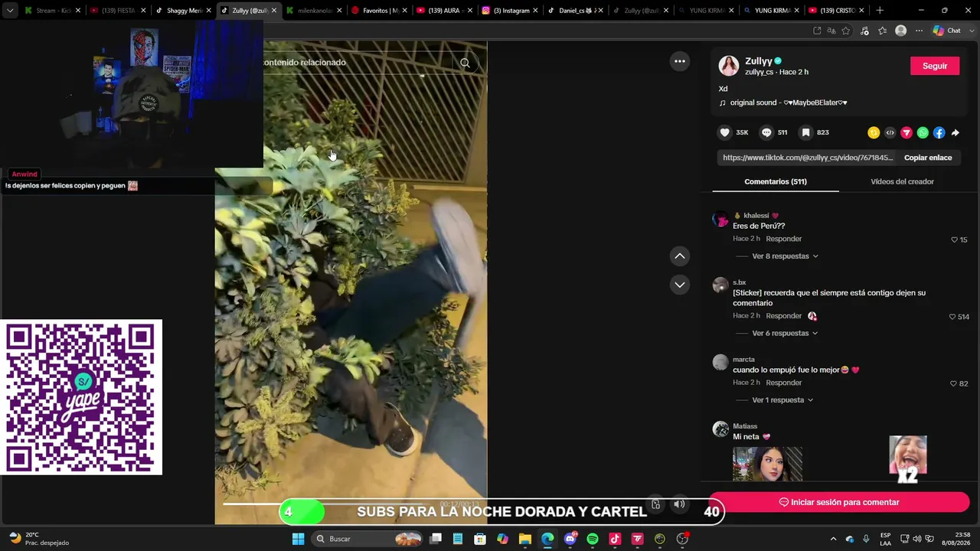
Task: Open Edge Copilot Chat button
Action: coord(947,31)
